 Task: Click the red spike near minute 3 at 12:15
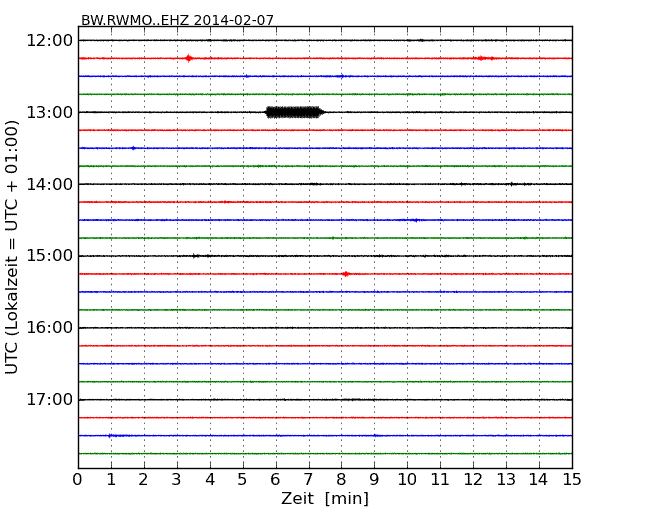point(189,58)
